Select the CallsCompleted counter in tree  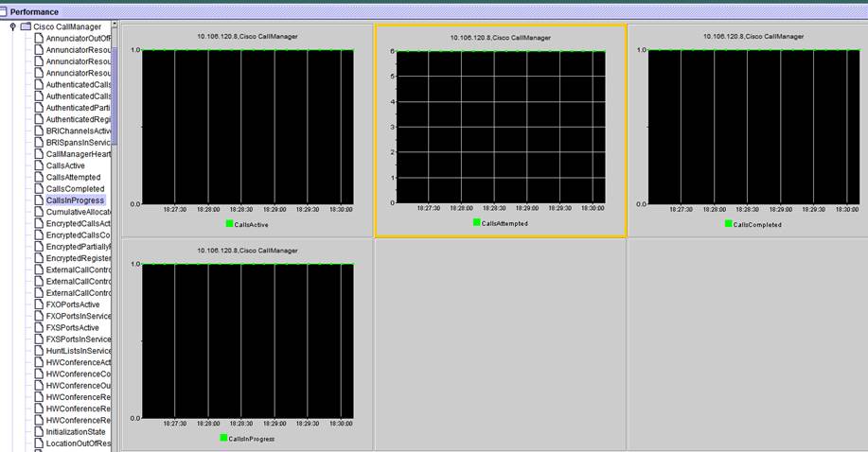pos(75,189)
